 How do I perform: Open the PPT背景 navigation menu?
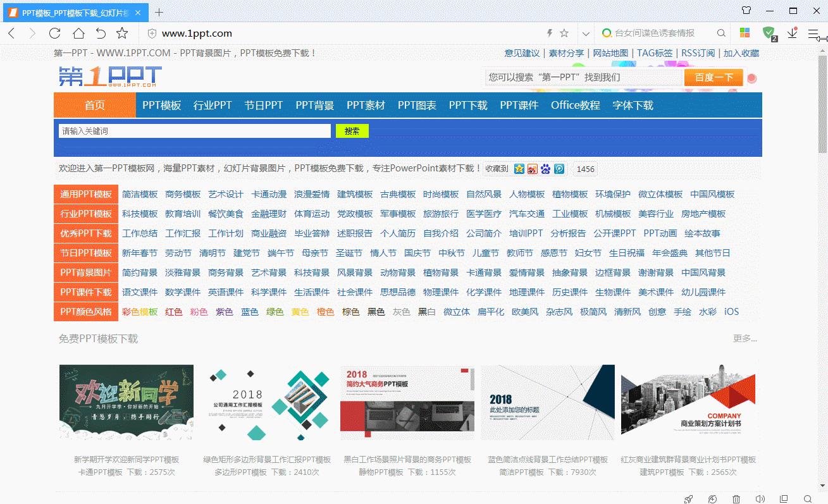click(315, 105)
